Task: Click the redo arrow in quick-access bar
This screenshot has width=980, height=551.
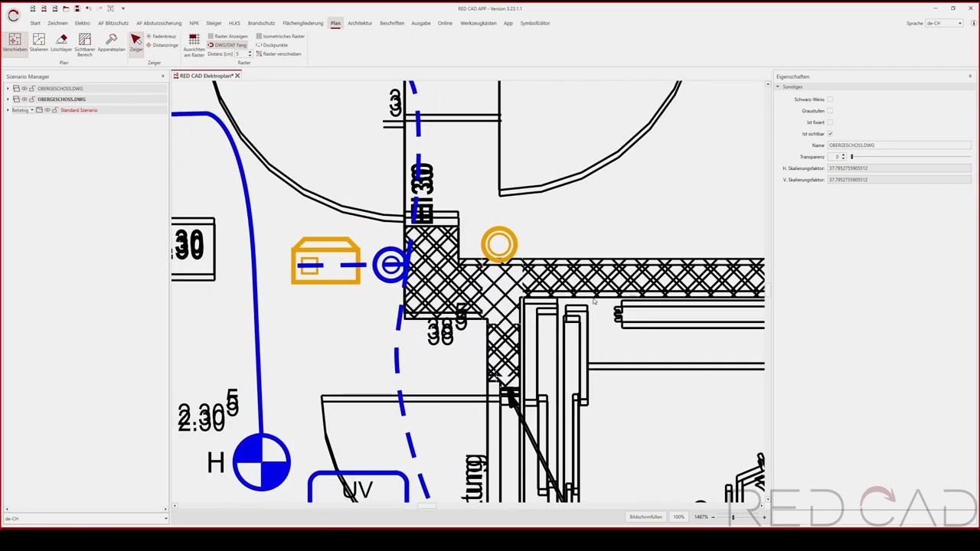Action: point(100,8)
